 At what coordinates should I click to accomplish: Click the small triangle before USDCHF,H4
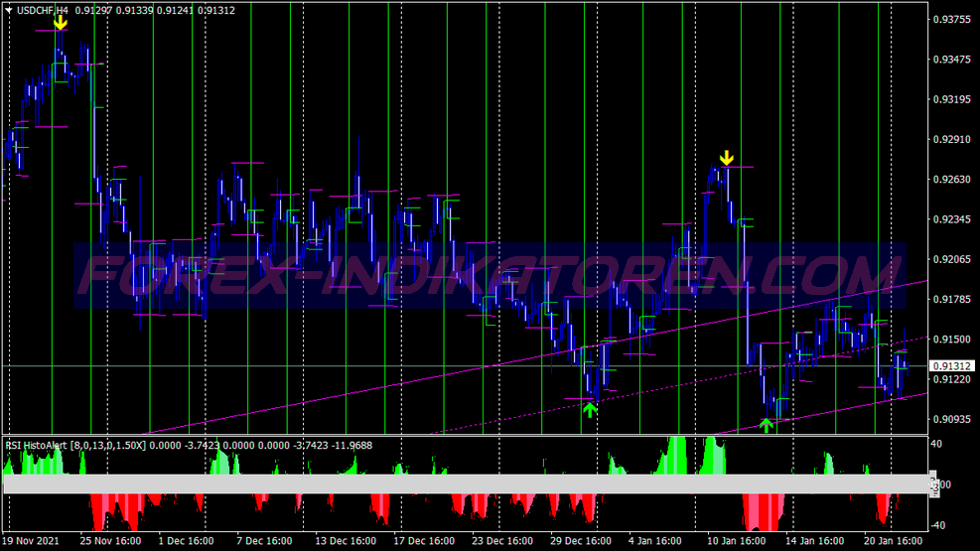[x=8, y=10]
